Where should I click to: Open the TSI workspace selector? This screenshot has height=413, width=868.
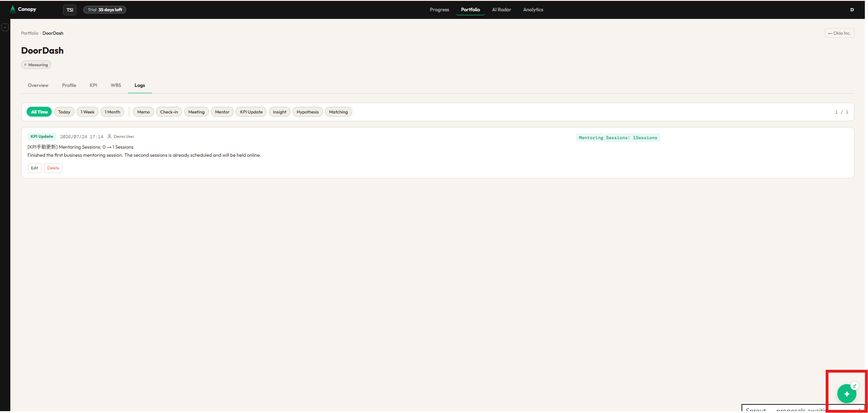[x=70, y=10]
